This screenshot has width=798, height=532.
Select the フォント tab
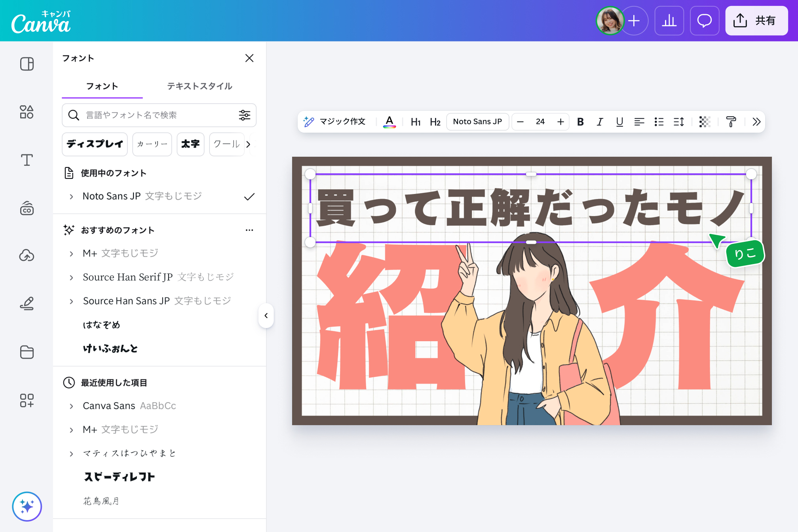click(102, 86)
